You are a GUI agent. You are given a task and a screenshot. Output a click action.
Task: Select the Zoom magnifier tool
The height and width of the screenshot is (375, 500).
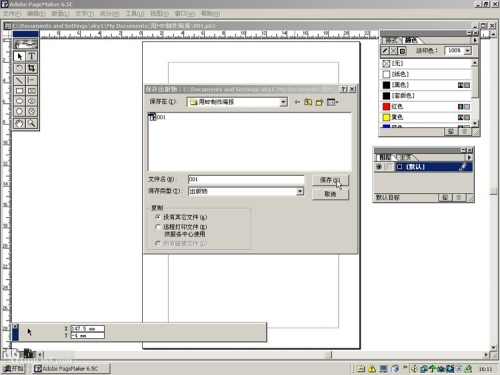(31, 123)
